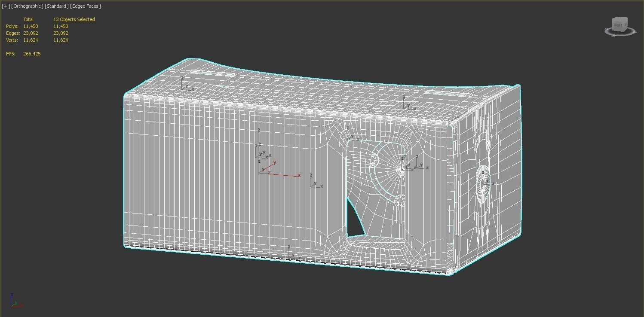
Task: Click the "Edges:" statistics label
Action: 13,33
